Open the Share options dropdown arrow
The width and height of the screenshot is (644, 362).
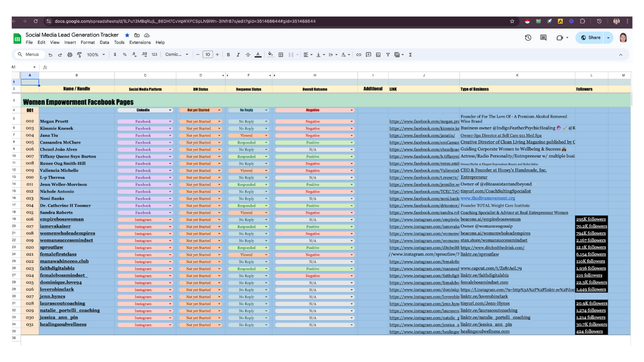(x=608, y=38)
